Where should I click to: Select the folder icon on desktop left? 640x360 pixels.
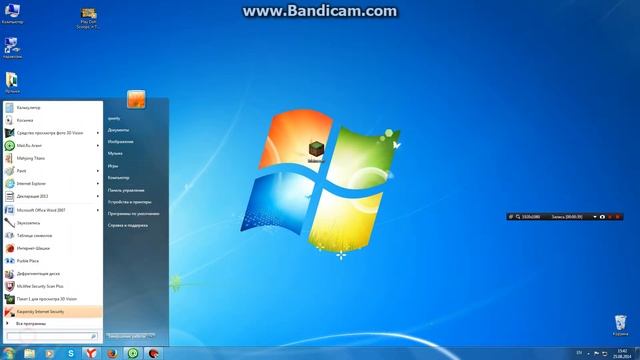coord(12,83)
